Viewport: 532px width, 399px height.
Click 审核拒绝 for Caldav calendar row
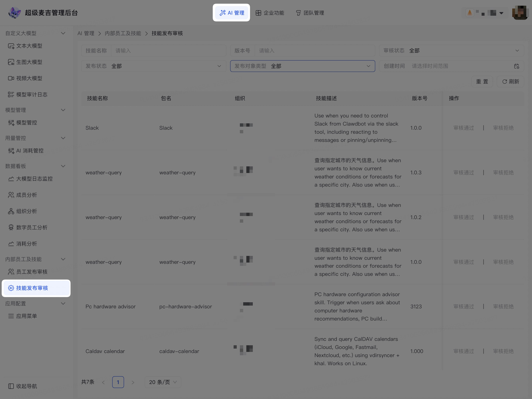coord(503,351)
